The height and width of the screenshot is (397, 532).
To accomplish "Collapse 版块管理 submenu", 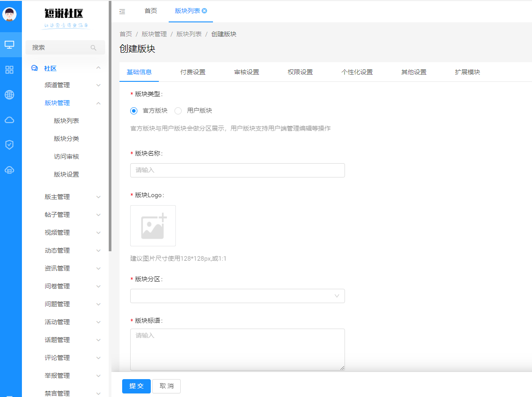I will pos(98,103).
